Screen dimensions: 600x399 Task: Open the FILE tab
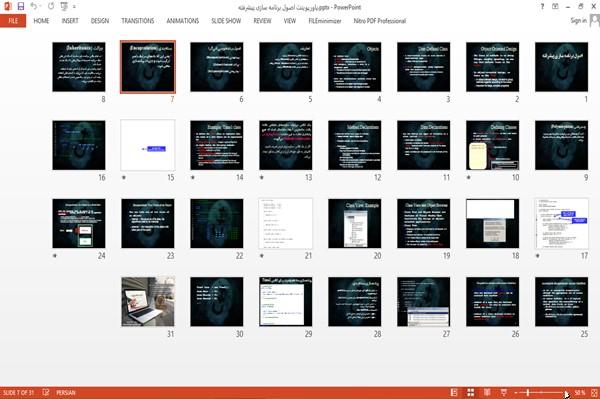pos(13,21)
